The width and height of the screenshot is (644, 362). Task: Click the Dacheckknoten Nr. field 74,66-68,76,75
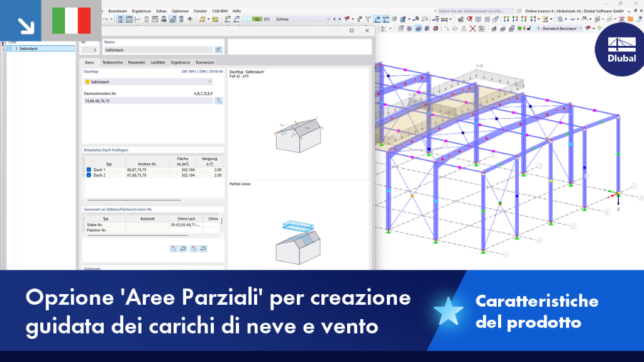(x=148, y=101)
